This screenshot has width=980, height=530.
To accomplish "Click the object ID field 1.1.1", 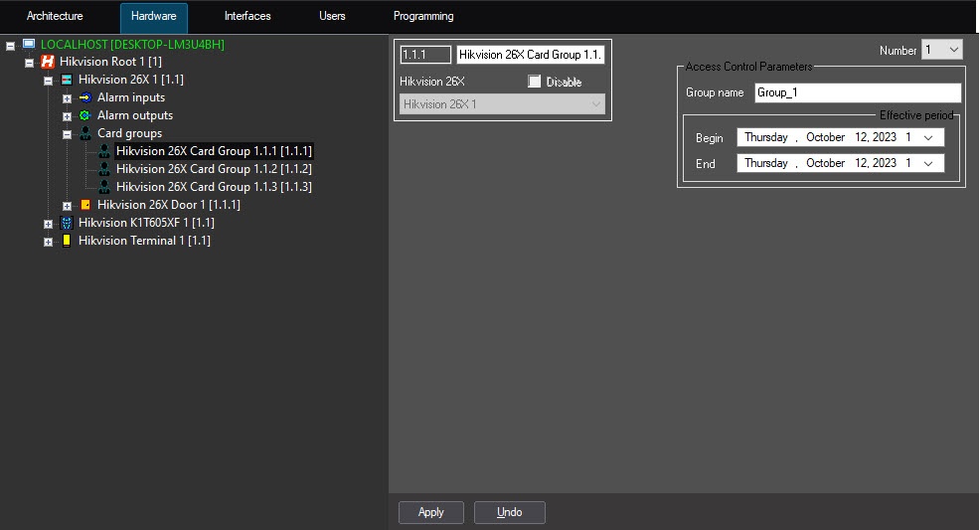I will [x=425, y=55].
